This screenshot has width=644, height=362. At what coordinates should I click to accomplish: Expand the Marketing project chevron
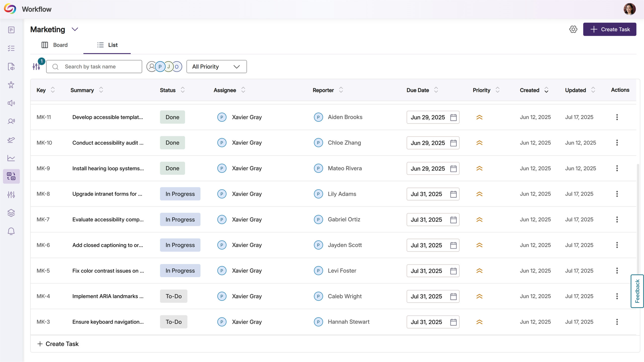75,29
